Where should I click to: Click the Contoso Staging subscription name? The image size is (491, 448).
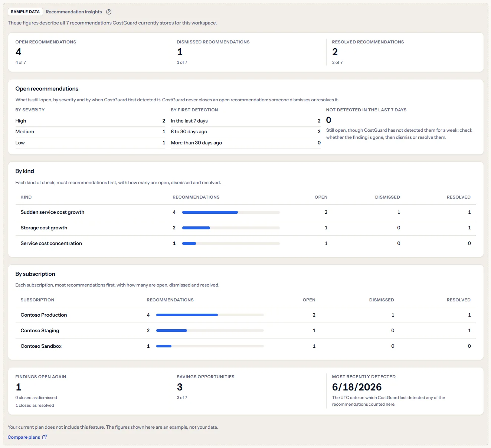click(x=40, y=331)
